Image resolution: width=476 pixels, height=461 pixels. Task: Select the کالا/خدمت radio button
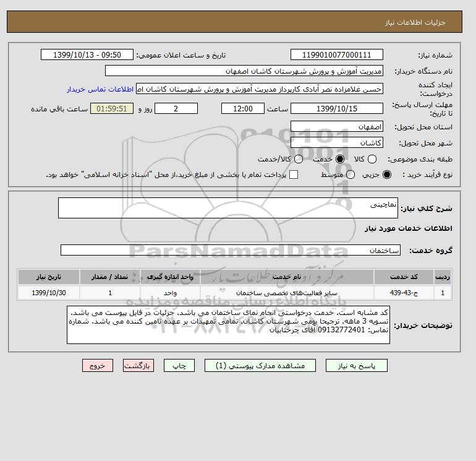[299, 159]
